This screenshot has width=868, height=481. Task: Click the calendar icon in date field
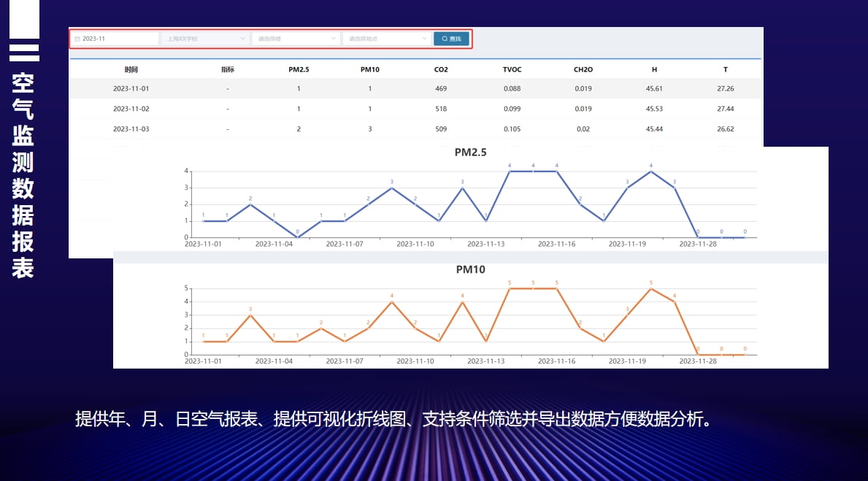[77, 39]
